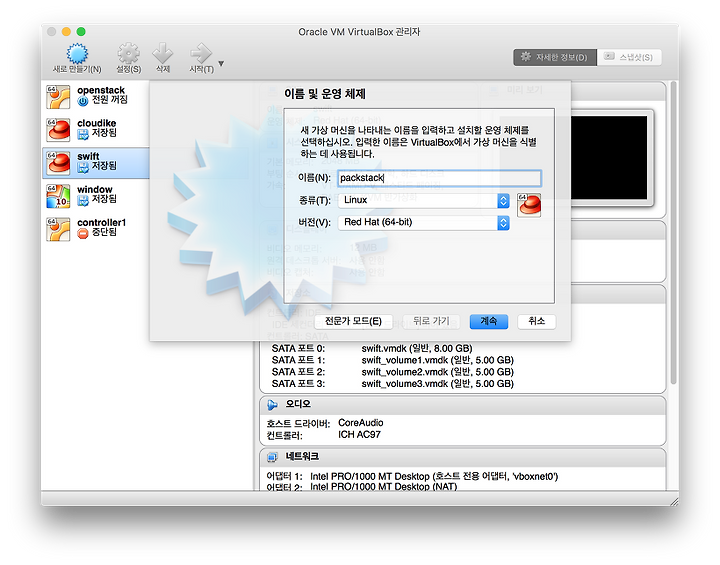Click the Audio (오디오) section header
Screen dimensions: 720x565
[x=462, y=405]
